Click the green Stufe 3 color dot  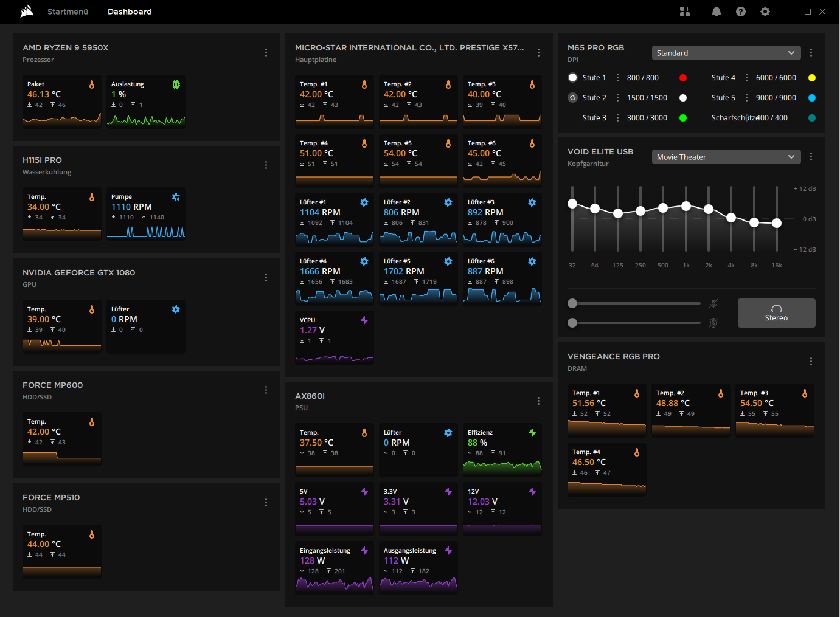(x=683, y=118)
